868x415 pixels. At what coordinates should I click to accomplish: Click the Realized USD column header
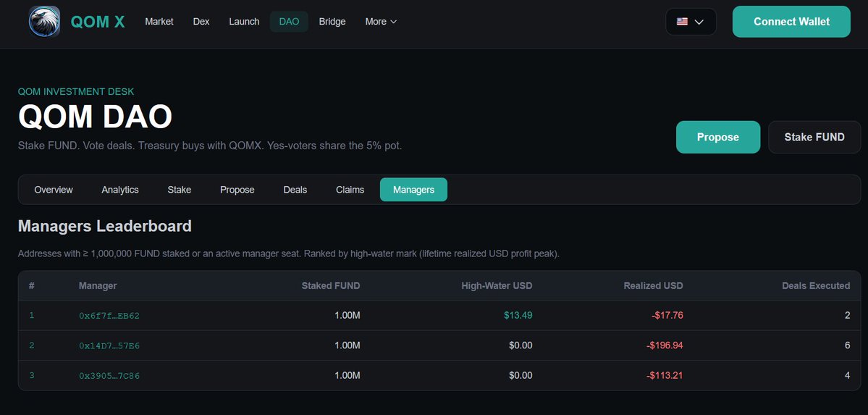tap(653, 286)
